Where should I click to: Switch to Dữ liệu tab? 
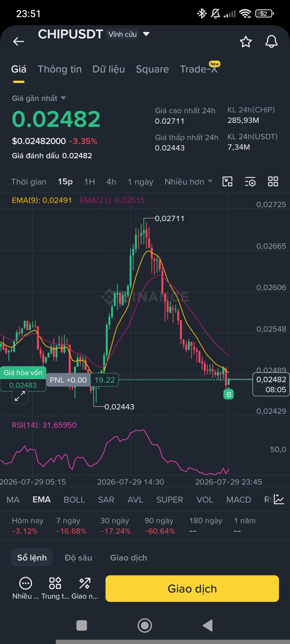click(108, 69)
